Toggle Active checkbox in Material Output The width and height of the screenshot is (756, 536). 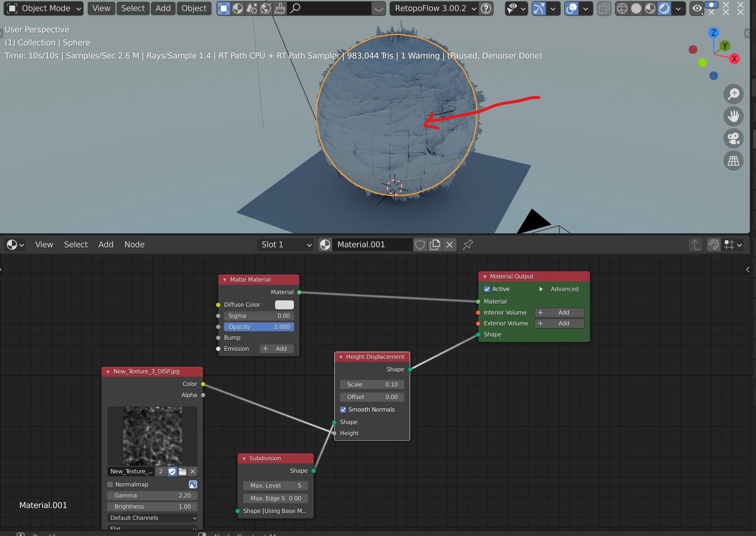tap(487, 289)
